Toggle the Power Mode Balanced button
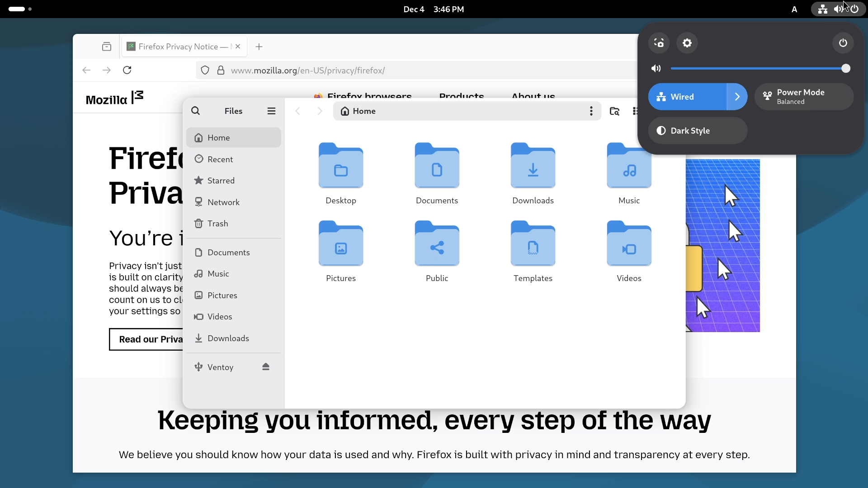This screenshot has height=488, width=868. [x=804, y=97]
